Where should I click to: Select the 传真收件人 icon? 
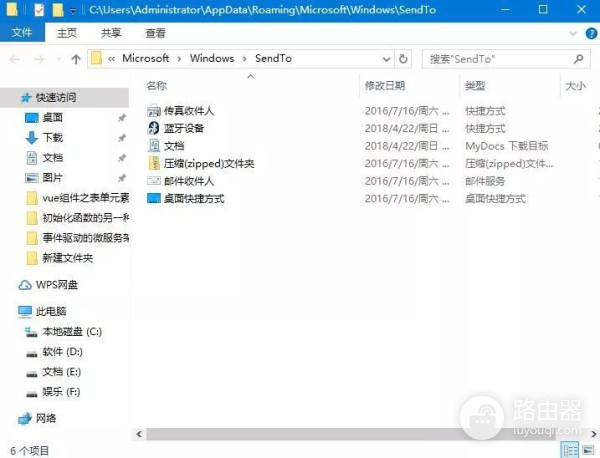pyautogui.click(x=154, y=111)
